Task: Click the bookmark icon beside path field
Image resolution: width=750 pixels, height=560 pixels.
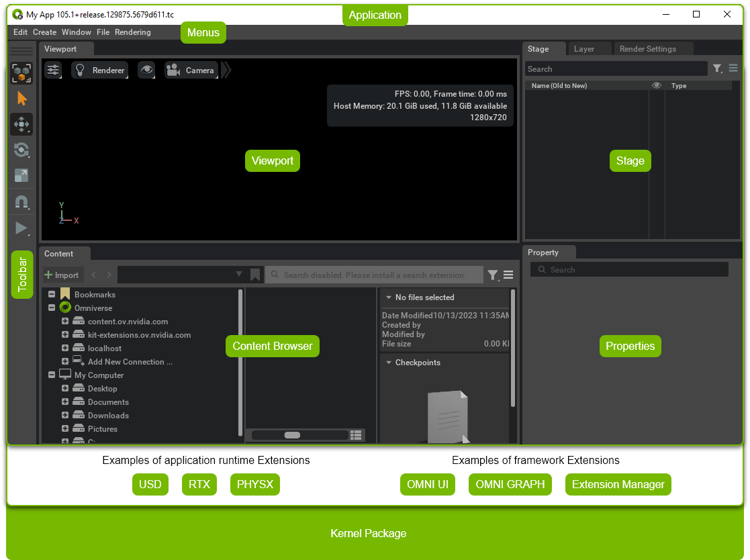Action: pos(255,275)
